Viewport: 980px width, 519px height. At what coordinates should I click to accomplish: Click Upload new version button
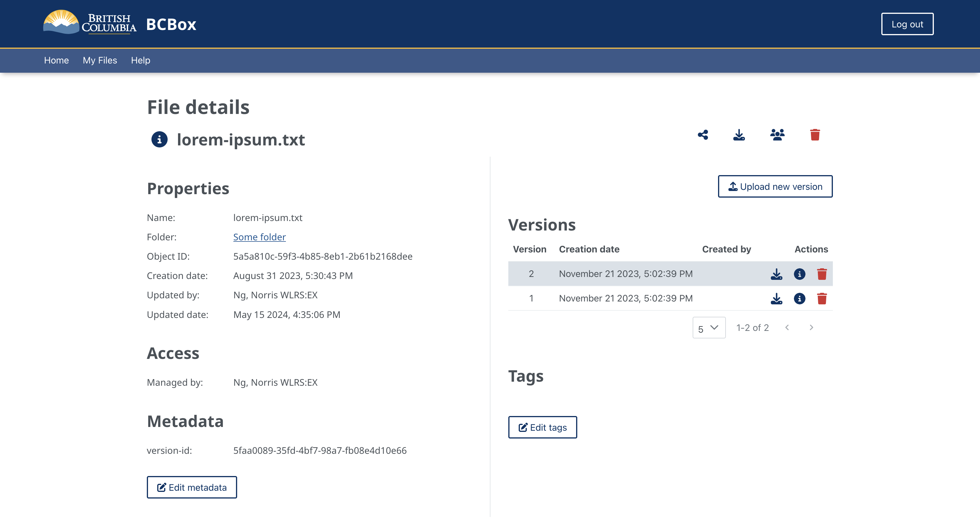point(775,187)
